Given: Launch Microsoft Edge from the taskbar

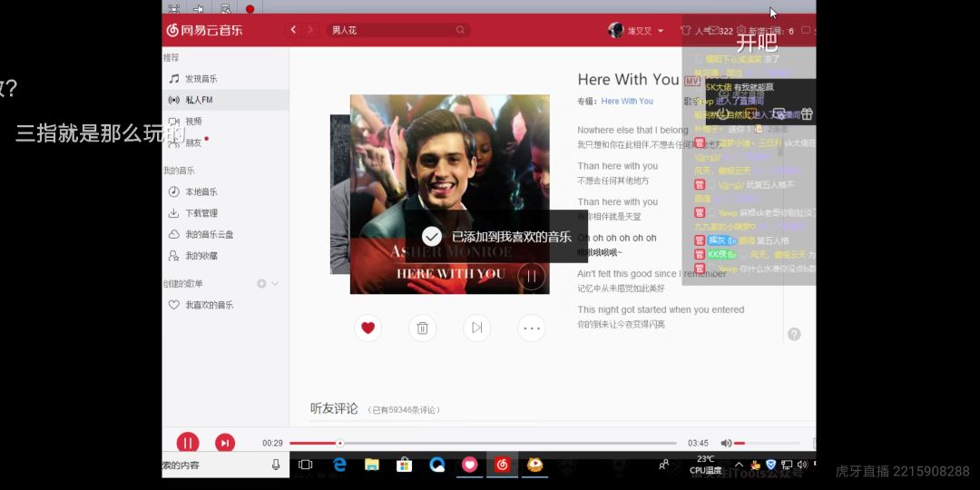Looking at the screenshot, I should pyautogui.click(x=339, y=465).
